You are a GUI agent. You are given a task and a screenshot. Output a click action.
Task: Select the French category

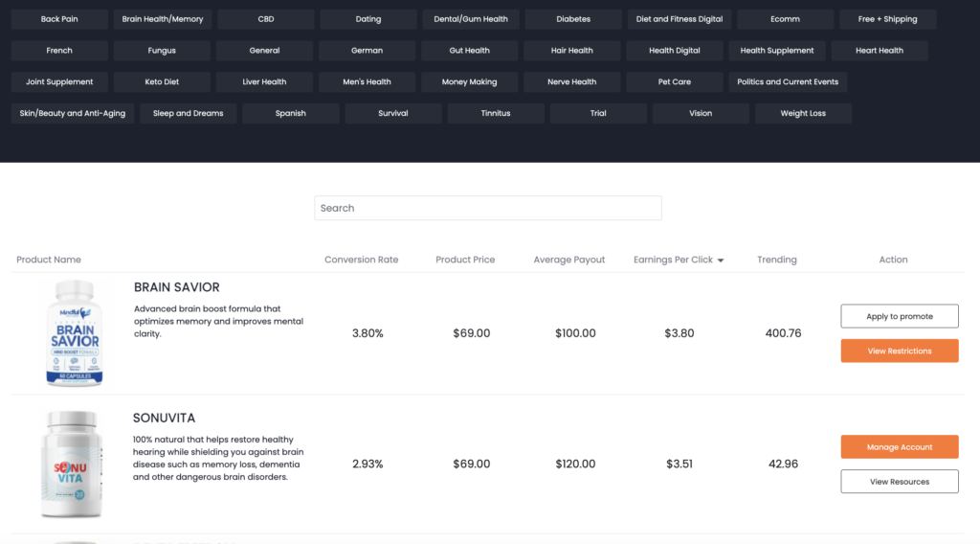tap(59, 51)
